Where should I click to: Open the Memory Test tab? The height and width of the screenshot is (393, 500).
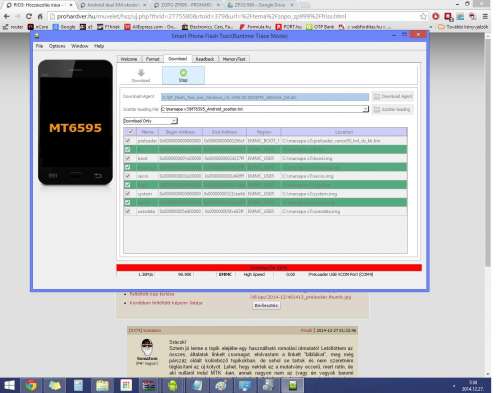(x=234, y=59)
